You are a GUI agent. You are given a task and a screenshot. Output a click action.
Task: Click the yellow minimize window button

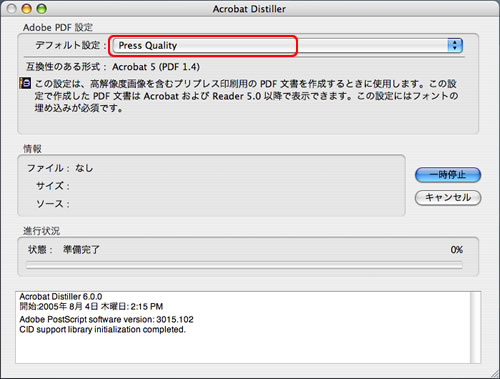coord(27,9)
